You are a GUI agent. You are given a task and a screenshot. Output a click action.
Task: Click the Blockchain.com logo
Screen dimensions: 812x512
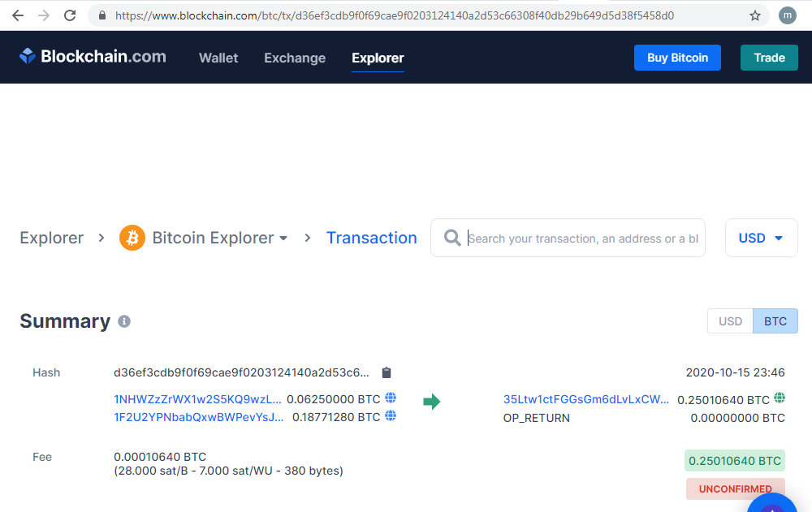tap(93, 57)
